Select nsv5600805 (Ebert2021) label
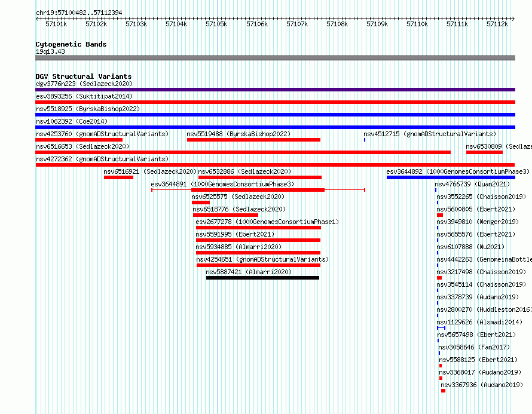Screen dimensions: 532x414 [x=476, y=209]
